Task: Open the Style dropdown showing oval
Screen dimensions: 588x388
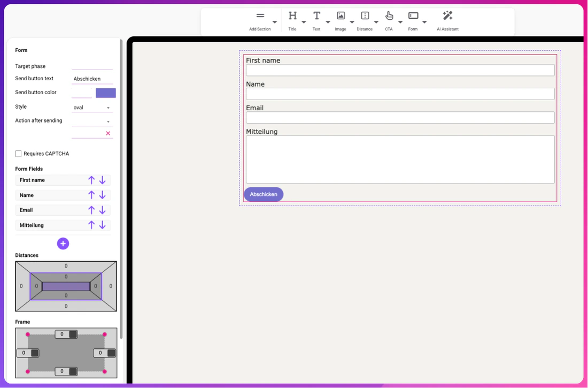Action: pos(92,108)
